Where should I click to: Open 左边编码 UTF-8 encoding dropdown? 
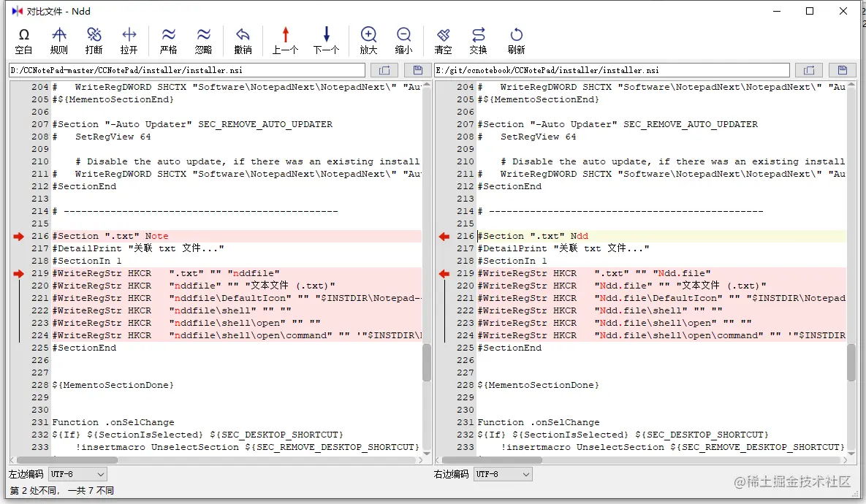tap(77, 474)
